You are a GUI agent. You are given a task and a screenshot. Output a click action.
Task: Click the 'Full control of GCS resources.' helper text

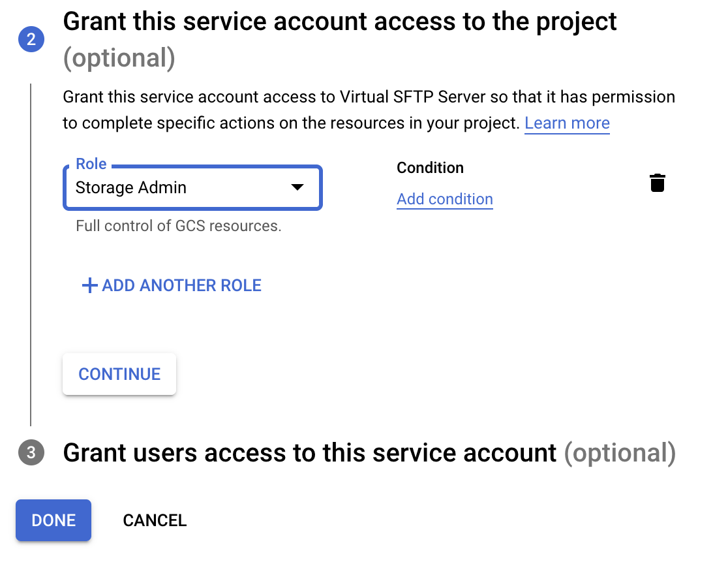179,226
